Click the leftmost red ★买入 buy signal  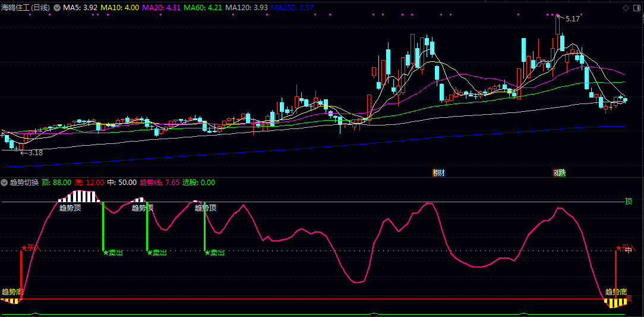tap(30, 247)
